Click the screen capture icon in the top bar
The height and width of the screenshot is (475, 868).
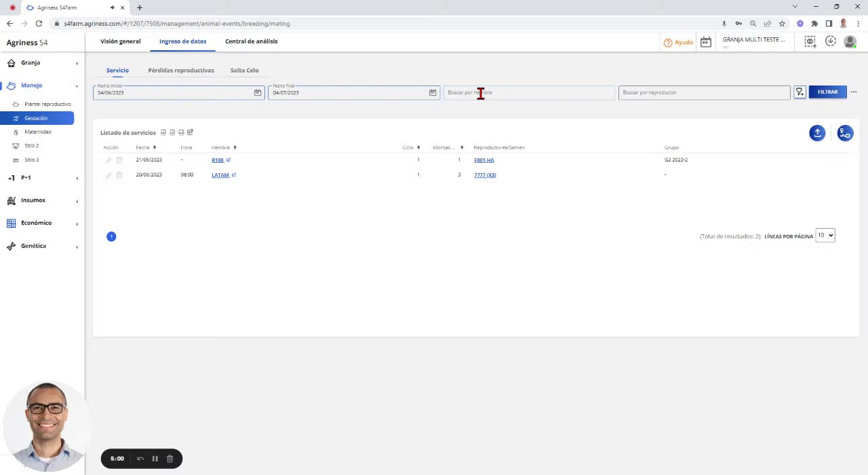click(x=810, y=42)
